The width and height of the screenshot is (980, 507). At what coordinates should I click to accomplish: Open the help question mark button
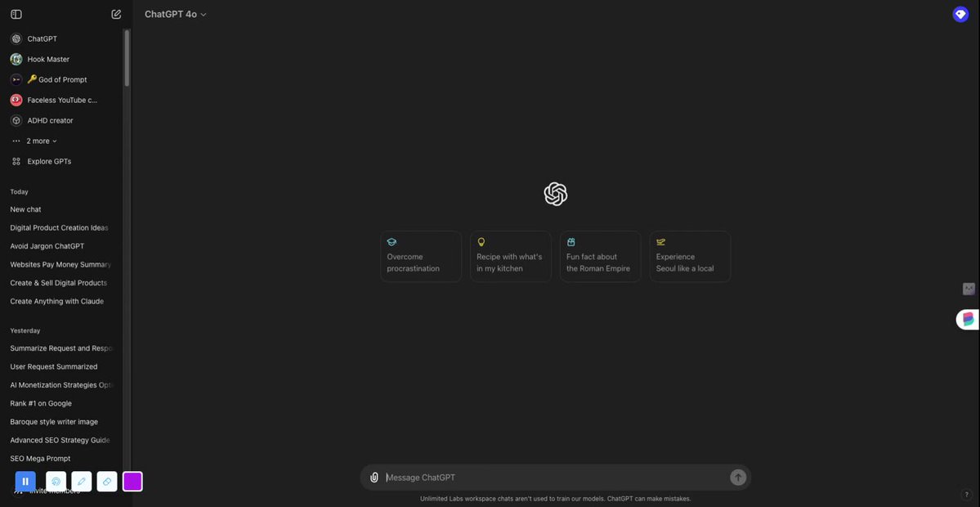pyautogui.click(x=965, y=495)
